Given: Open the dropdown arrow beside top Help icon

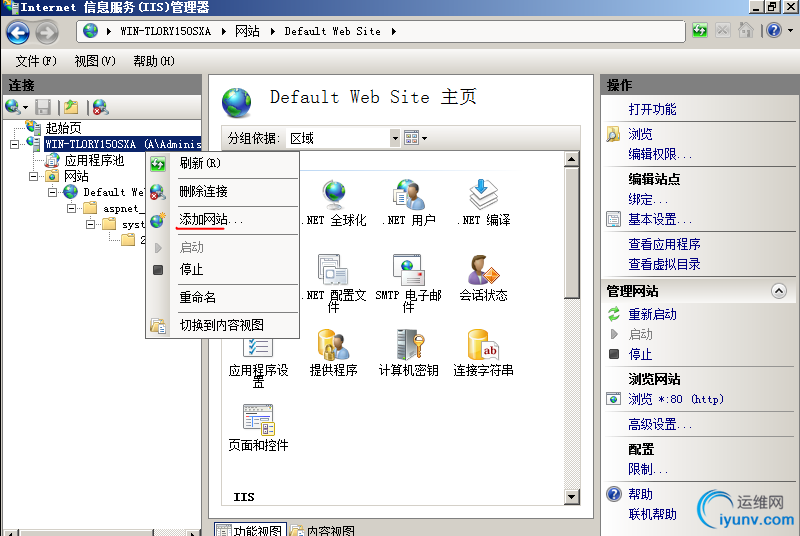Looking at the screenshot, I should (x=790, y=31).
